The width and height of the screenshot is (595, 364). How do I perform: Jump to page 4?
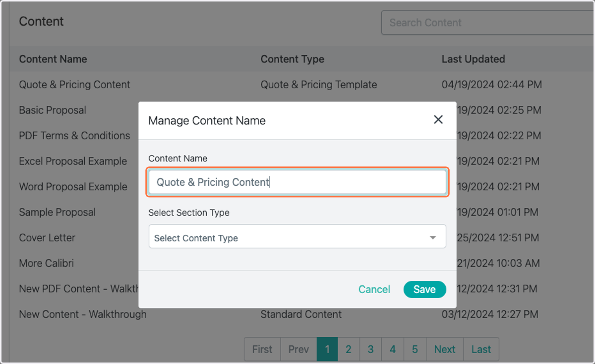(393, 349)
